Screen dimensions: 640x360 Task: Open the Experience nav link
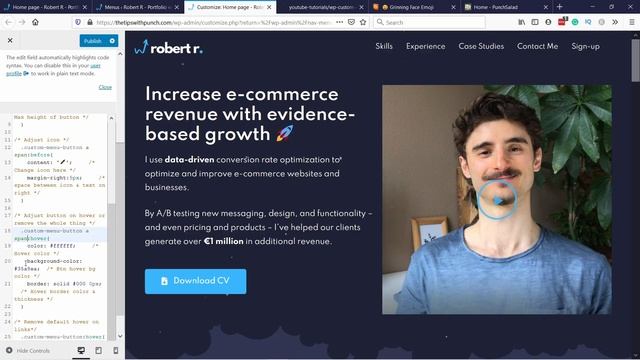coord(426,46)
